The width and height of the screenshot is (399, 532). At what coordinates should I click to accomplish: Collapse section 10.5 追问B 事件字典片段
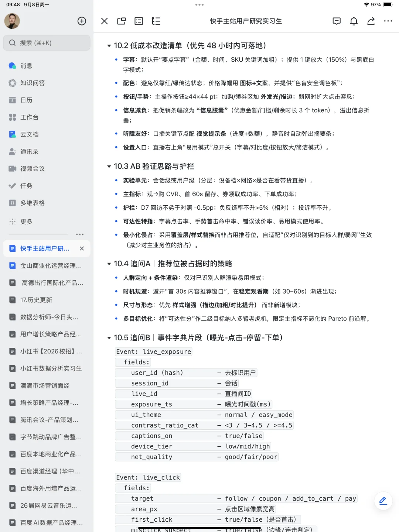[109, 338]
